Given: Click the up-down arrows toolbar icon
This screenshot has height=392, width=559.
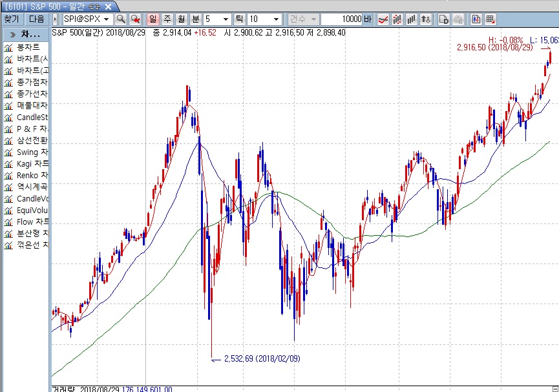Looking at the screenshot, I should pyautogui.click(x=425, y=19).
